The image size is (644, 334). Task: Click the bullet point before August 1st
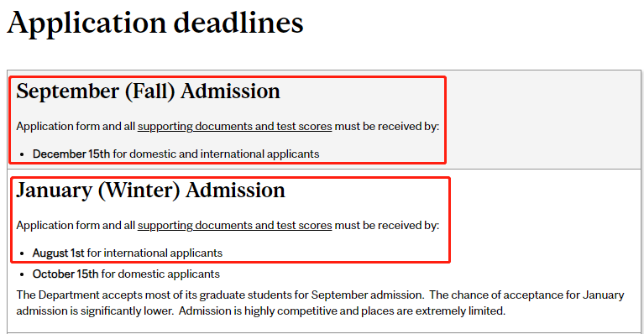[22, 253]
